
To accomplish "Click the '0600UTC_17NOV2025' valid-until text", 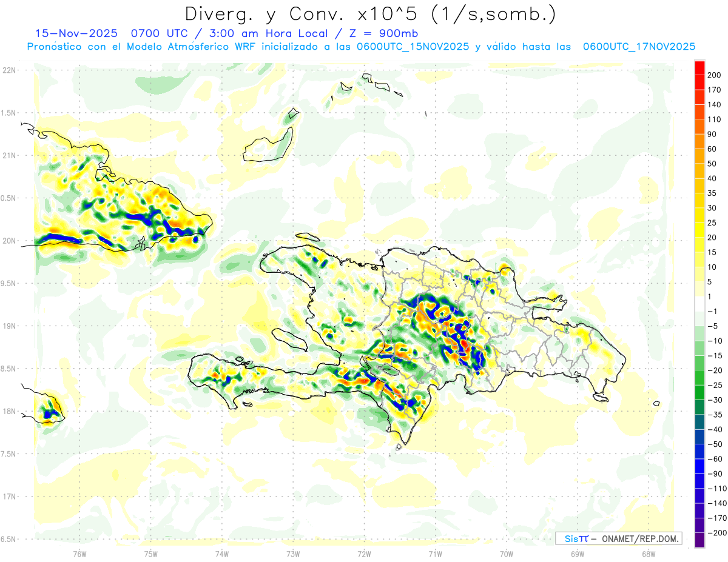I will pos(639,47).
